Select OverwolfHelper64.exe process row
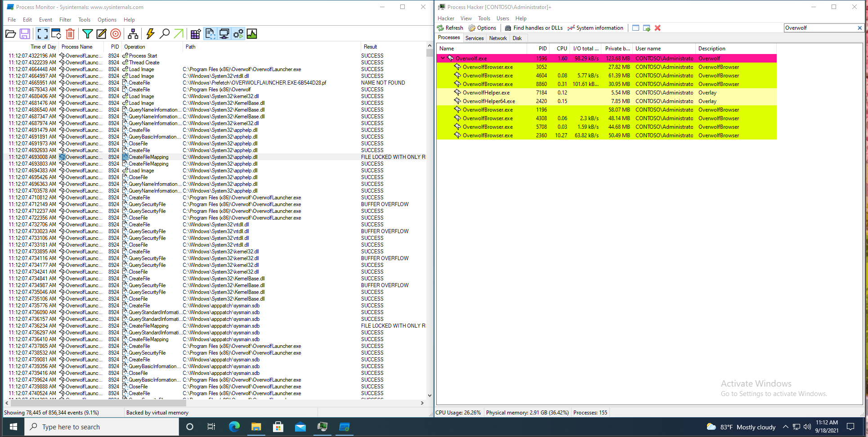The width and height of the screenshot is (868, 437). [606, 101]
